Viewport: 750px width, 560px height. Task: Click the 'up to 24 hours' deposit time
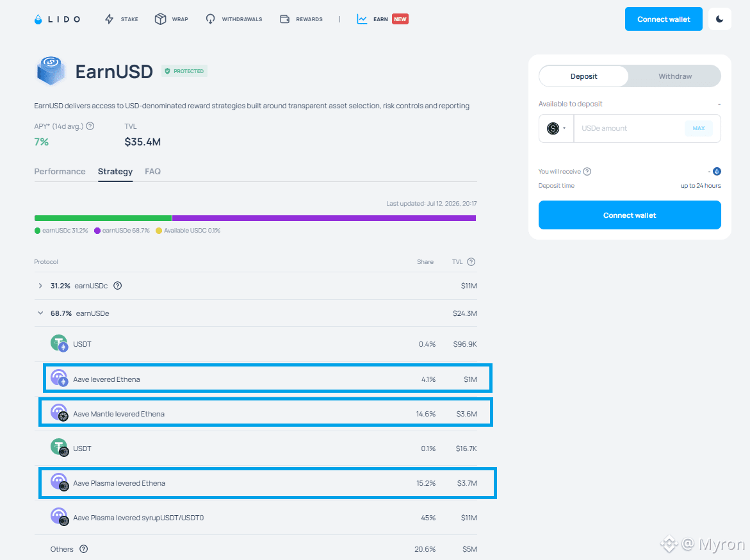pyautogui.click(x=700, y=186)
